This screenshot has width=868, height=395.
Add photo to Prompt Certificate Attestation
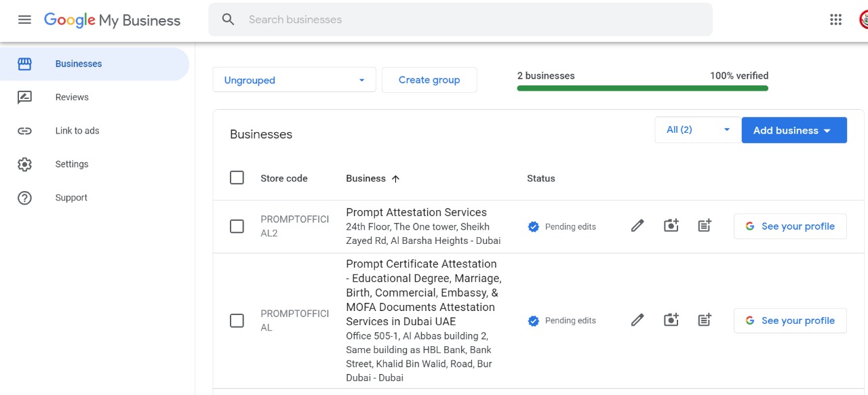pyautogui.click(x=671, y=320)
